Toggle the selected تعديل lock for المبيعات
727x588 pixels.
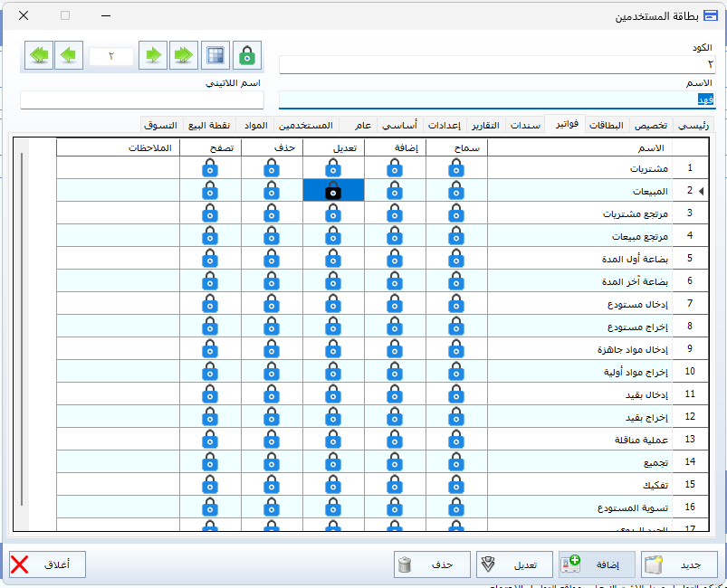point(333,191)
